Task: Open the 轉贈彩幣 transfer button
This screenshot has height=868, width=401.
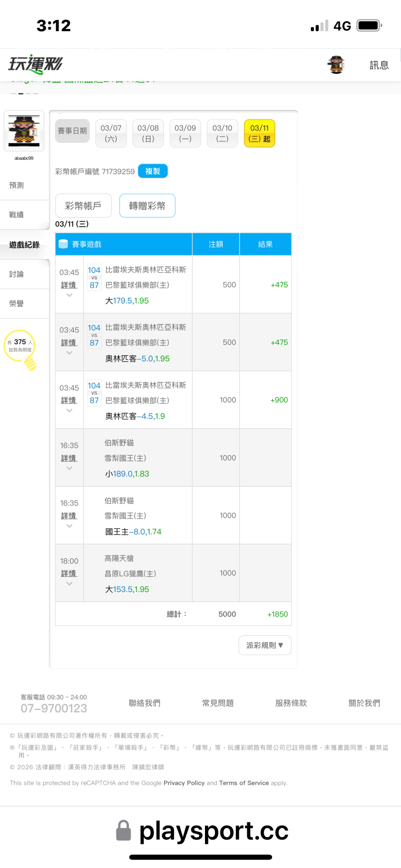Action: pyautogui.click(x=147, y=206)
